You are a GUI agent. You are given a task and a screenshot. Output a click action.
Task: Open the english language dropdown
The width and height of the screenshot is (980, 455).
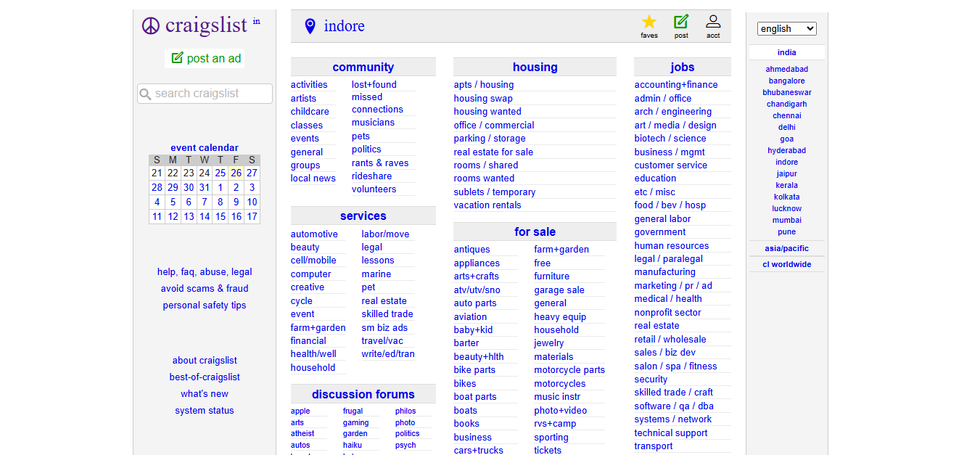coord(786,29)
